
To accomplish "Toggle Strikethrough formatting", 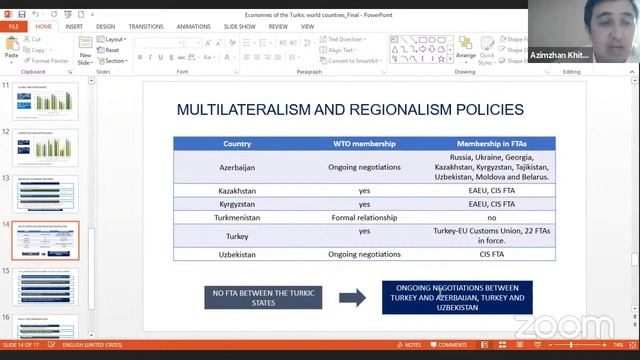I will 181,58.
